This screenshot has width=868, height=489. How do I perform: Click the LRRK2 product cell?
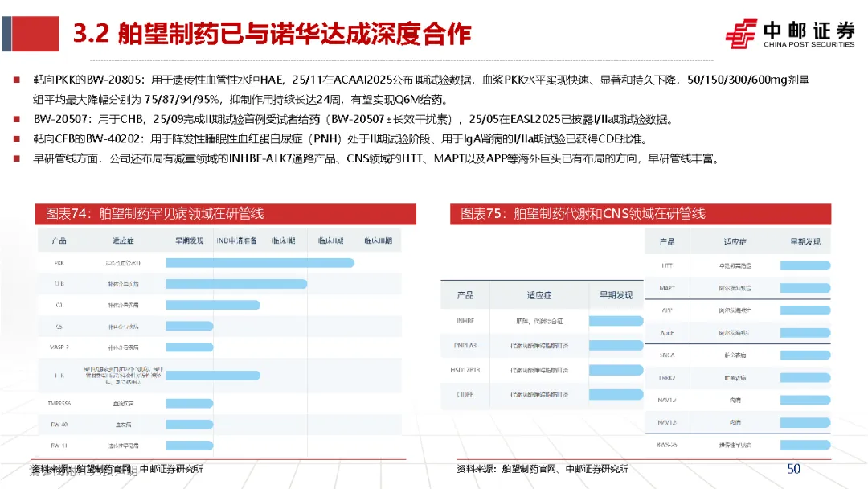pyautogui.click(x=667, y=378)
